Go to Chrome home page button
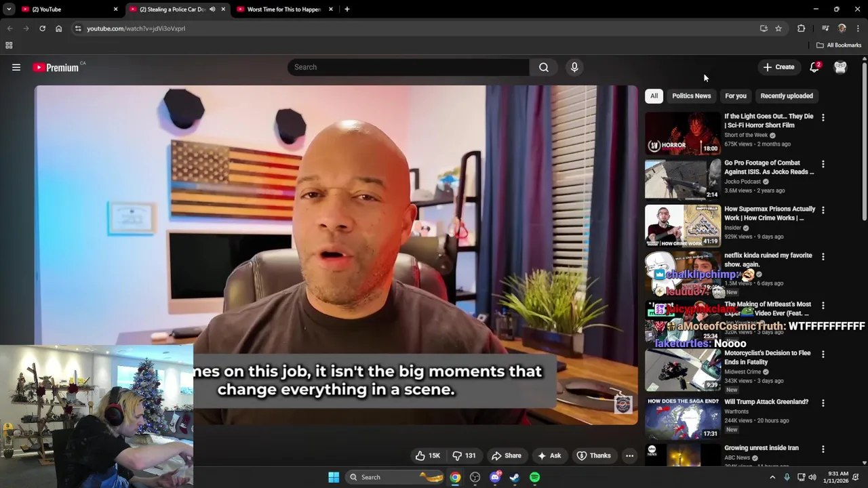Image resolution: width=868 pixels, height=488 pixels. click(59, 28)
